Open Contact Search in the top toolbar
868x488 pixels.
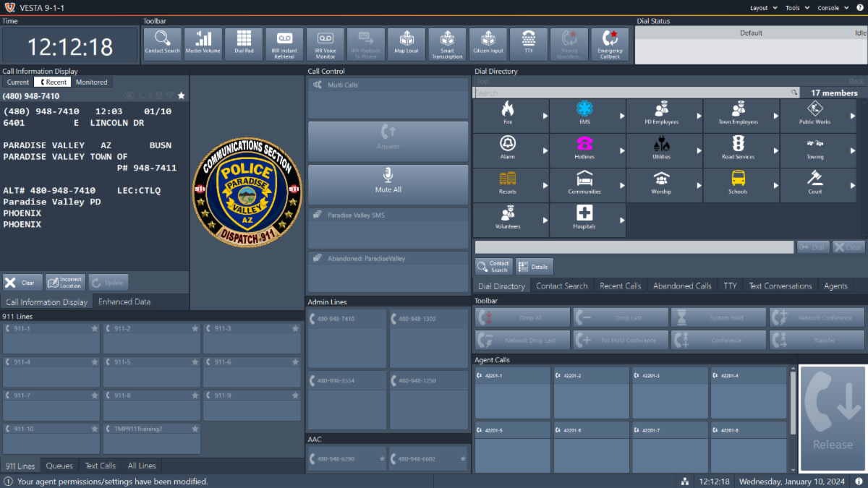tap(162, 45)
